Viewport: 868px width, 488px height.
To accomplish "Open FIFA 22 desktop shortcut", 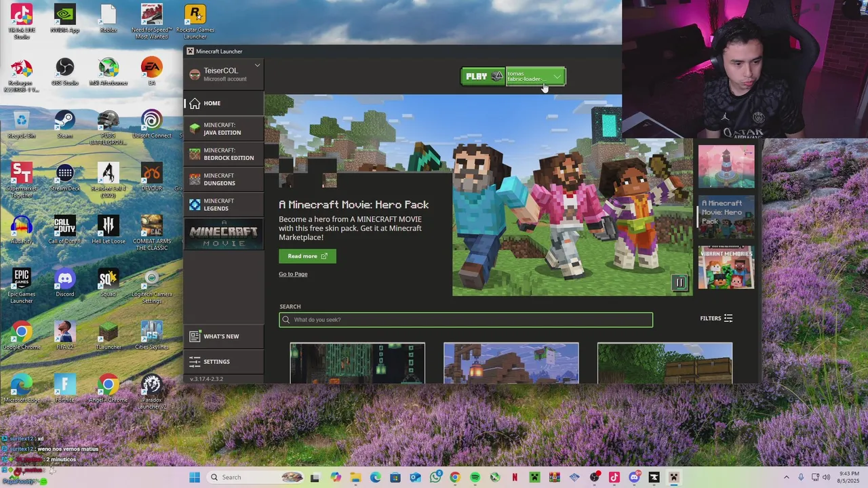I will (65, 336).
